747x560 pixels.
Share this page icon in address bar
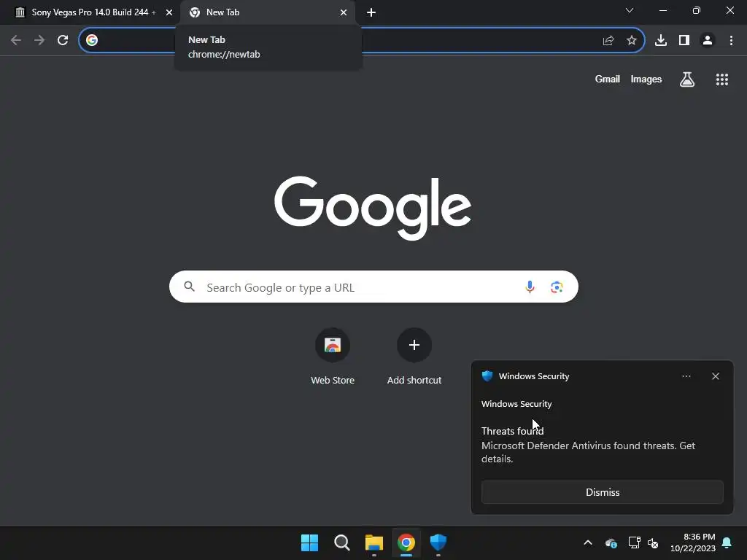click(x=608, y=41)
